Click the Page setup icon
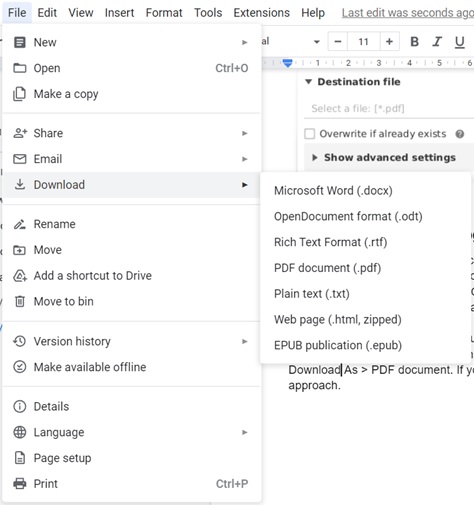The height and width of the screenshot is (505, 474). point(20,458)
